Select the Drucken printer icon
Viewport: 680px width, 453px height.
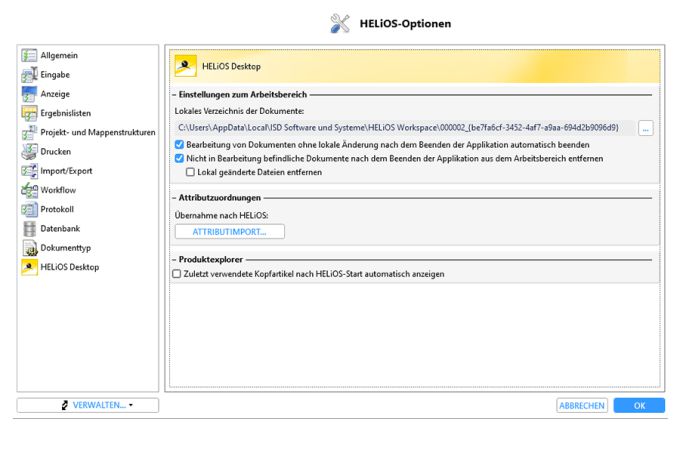(29, 151)
